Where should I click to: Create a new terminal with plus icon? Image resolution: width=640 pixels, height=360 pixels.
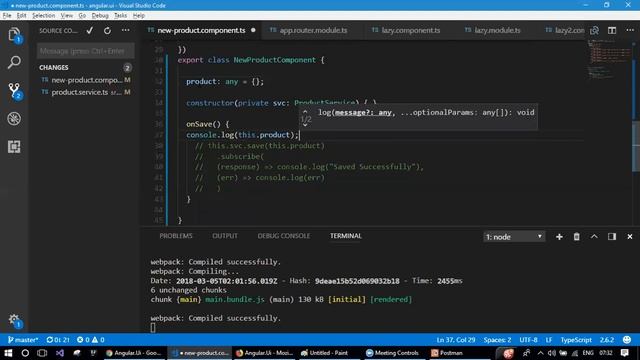pyautogui.click(x=559, y=237)
